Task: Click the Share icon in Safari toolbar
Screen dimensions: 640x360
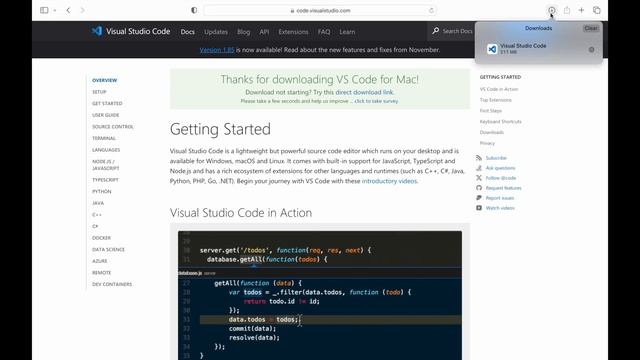Action: [x=567, y=10]
